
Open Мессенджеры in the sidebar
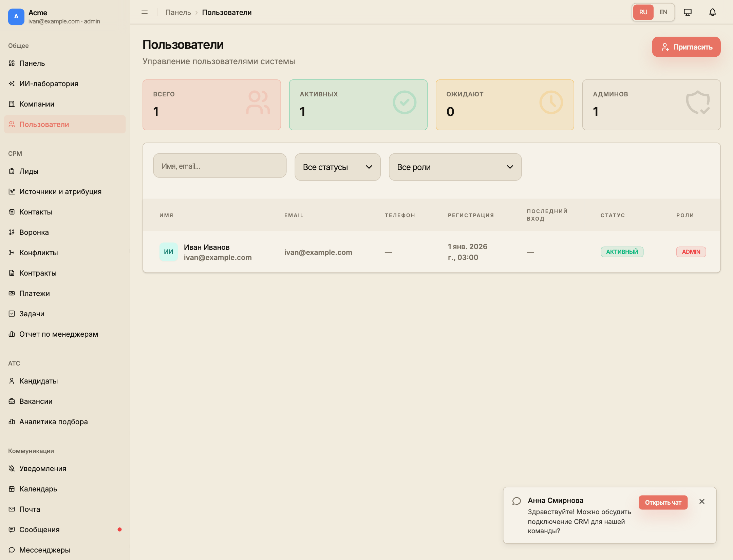[65, 550]
